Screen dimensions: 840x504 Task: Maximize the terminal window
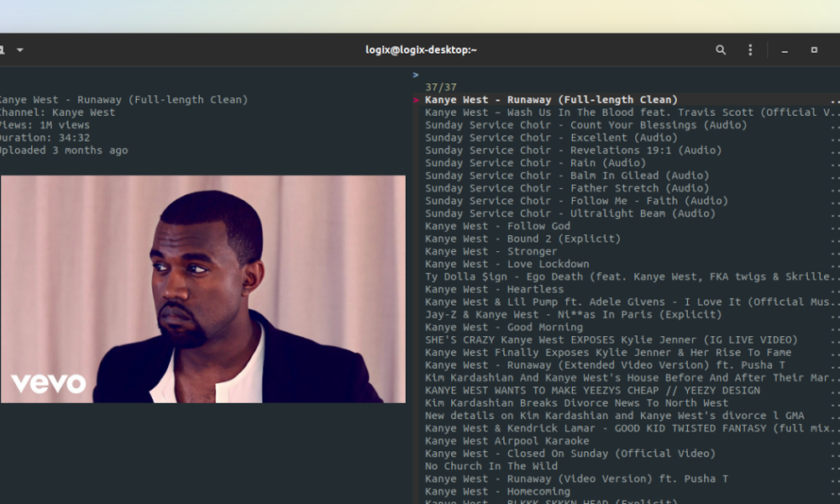[814, 50]
